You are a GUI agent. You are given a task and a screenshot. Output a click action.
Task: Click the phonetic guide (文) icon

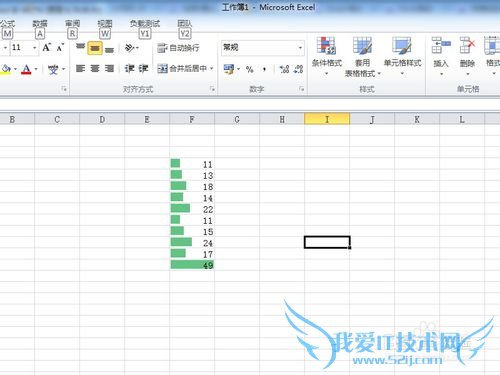tap(53, 69)
